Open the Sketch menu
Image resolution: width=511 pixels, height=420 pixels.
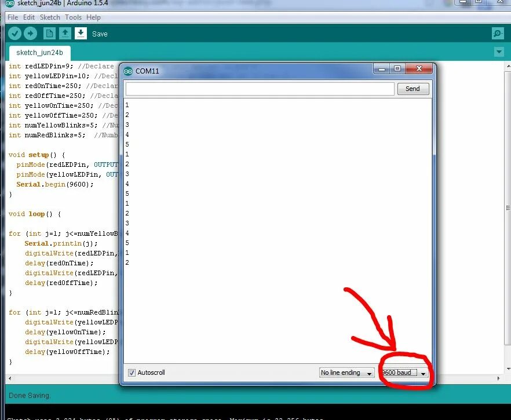(50, 17)
